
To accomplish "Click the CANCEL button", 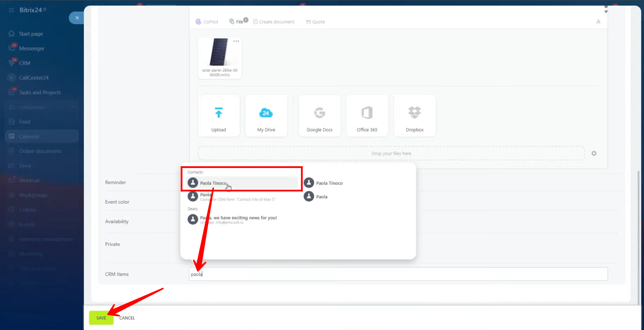I will tap(127, 318).
